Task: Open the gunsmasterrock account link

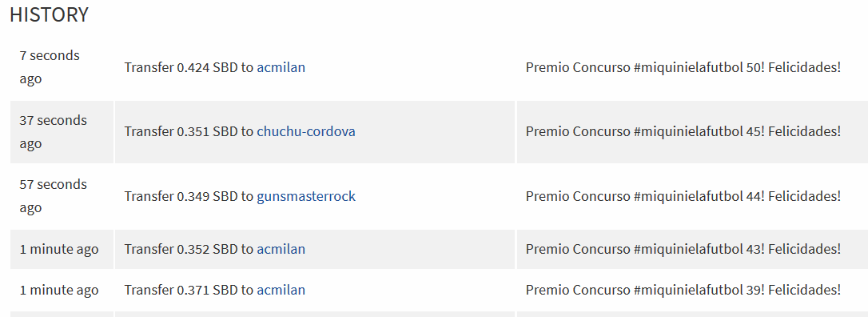Action: click(305, 196)
